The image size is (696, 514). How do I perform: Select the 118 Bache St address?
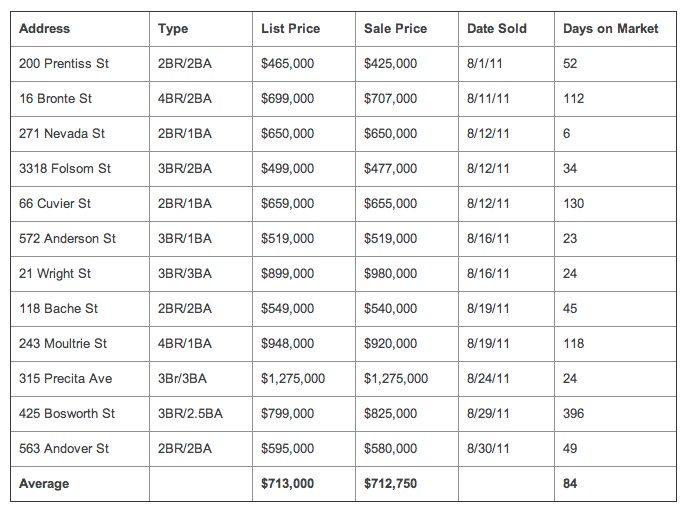58,309
